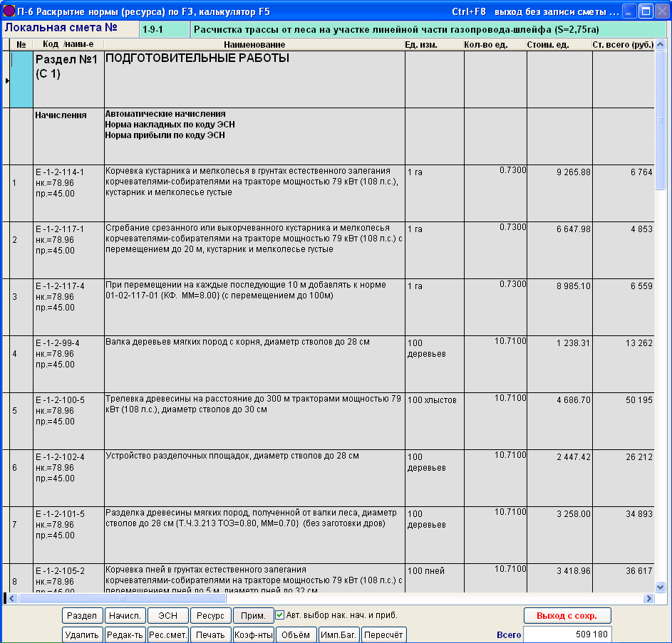The height and width of the screenshot is (643, 672).
Task: Click the Удалить button
Action: [x=82, y=634]
